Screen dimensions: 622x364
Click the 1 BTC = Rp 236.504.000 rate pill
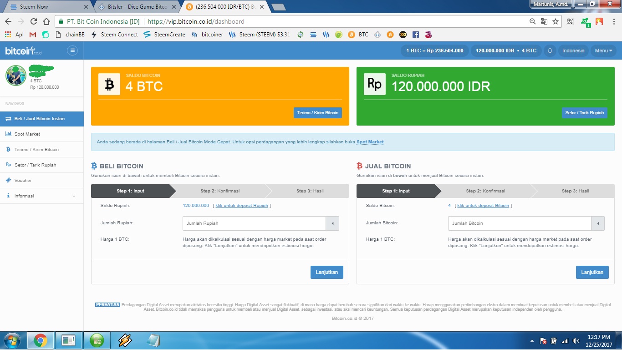(435, 51)
